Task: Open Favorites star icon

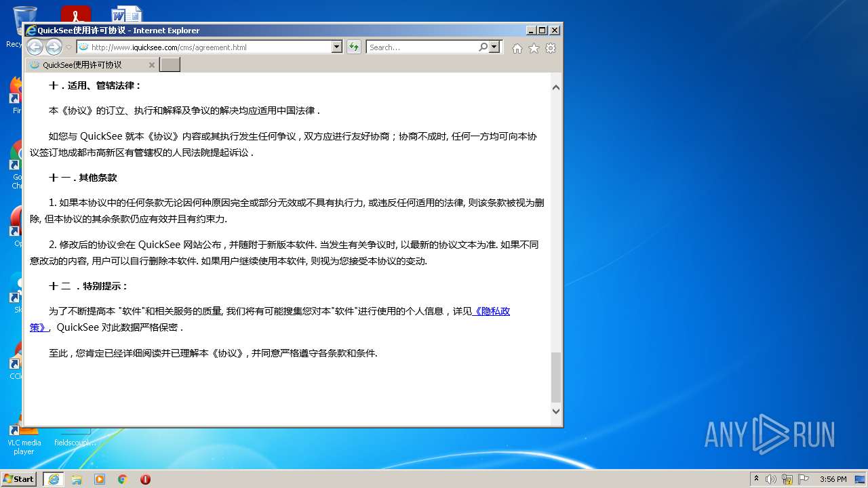Action: click(534, 48)
